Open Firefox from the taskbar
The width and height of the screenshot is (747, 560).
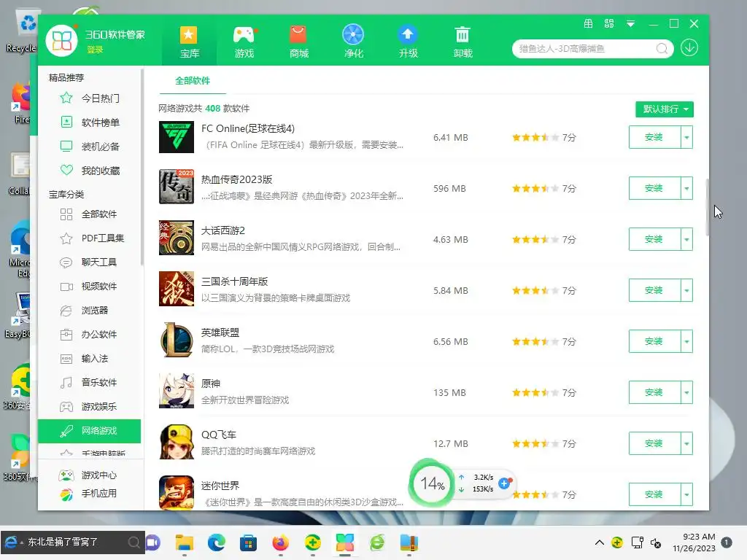coord(280,542)
